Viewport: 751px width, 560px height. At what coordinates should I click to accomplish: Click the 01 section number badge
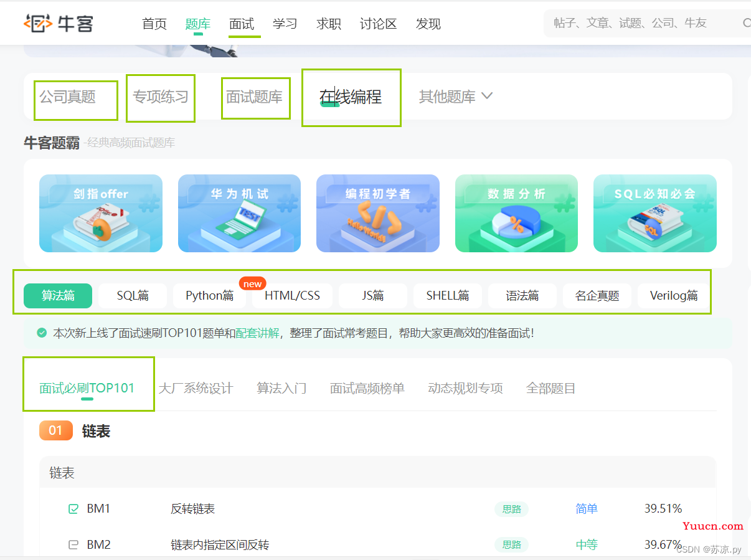click(x=56, y=430)
